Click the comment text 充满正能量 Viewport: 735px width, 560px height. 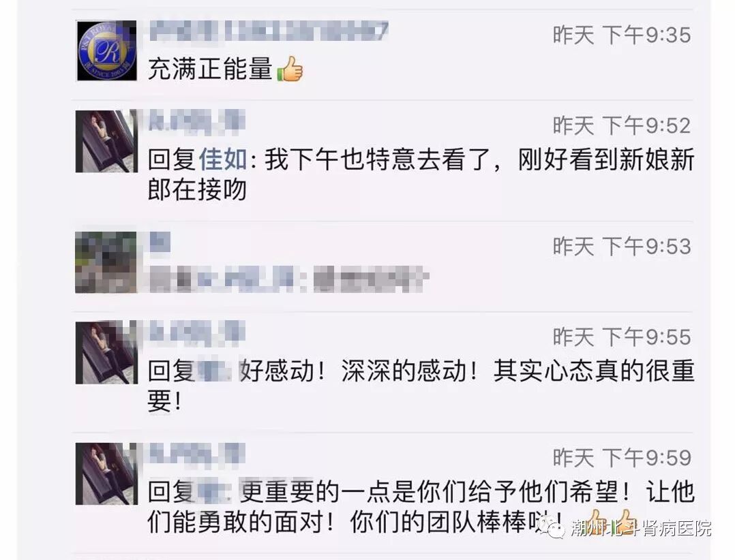pos(210,69)
